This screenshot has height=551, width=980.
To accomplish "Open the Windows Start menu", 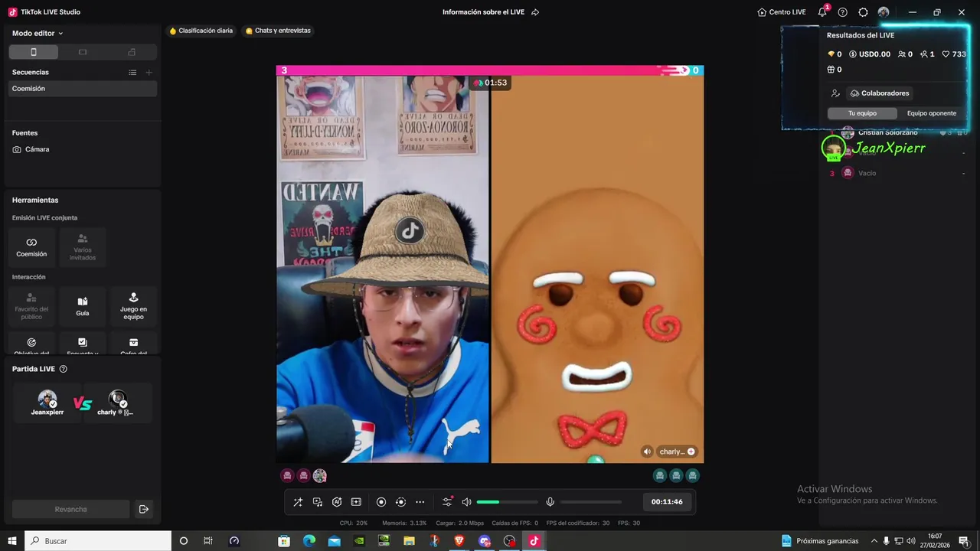I will tap(12, 541).
